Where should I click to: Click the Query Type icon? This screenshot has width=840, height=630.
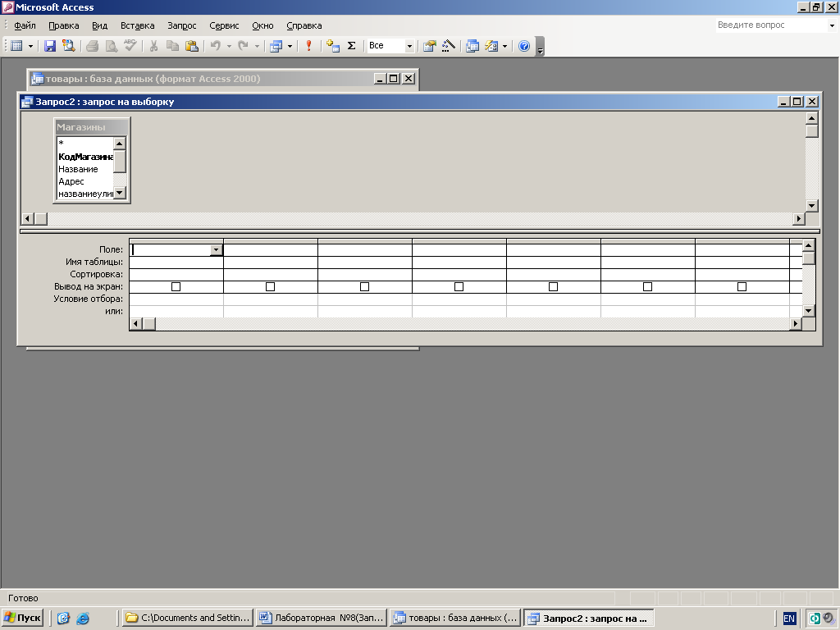(276, 46)
